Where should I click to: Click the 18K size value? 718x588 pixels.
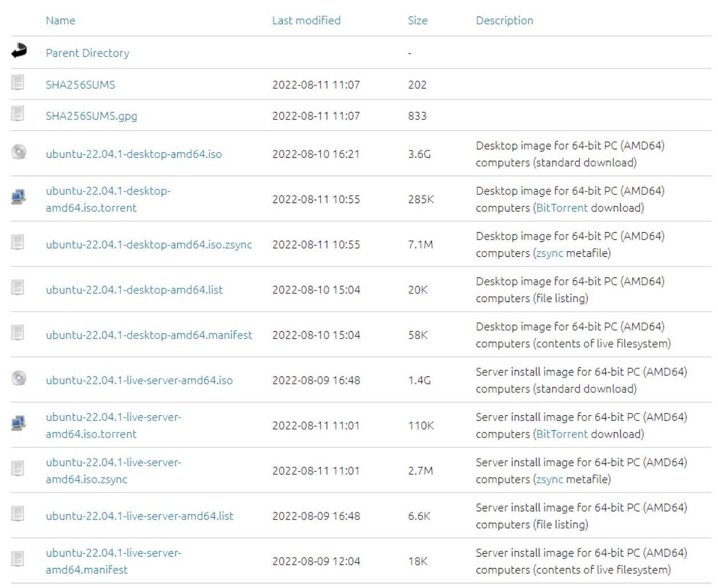(x=418, y=561)
